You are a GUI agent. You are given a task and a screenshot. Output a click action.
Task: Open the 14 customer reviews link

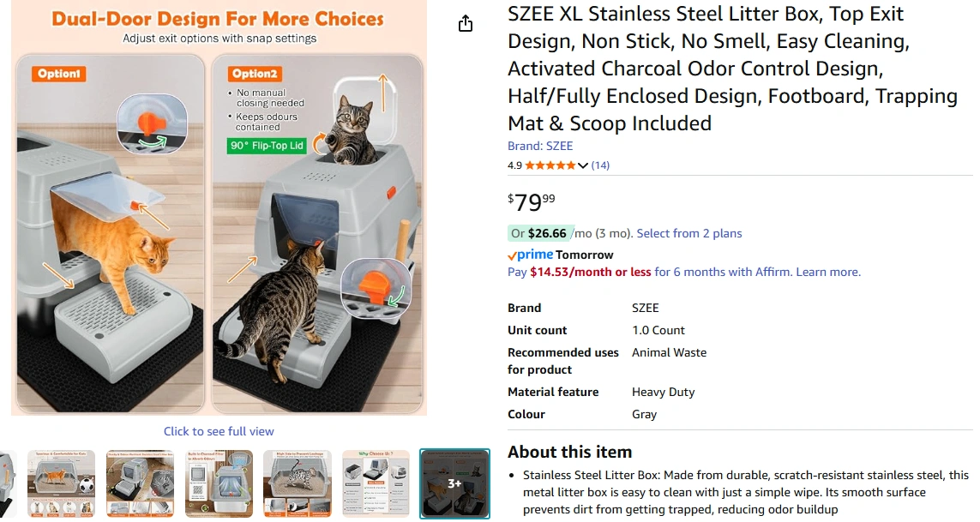[x=600, y=165]
